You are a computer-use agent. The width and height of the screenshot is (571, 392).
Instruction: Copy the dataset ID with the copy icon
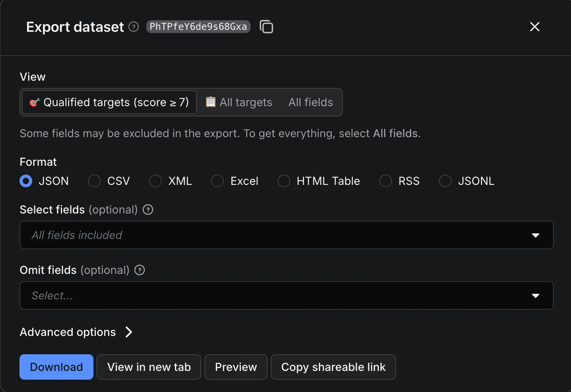pos(266,27)
